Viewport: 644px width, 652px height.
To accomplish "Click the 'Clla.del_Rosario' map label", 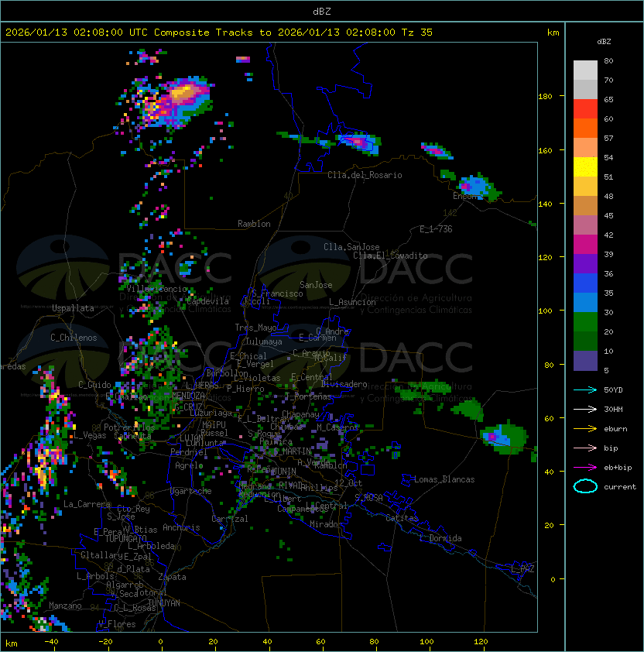I will point(365,175).
